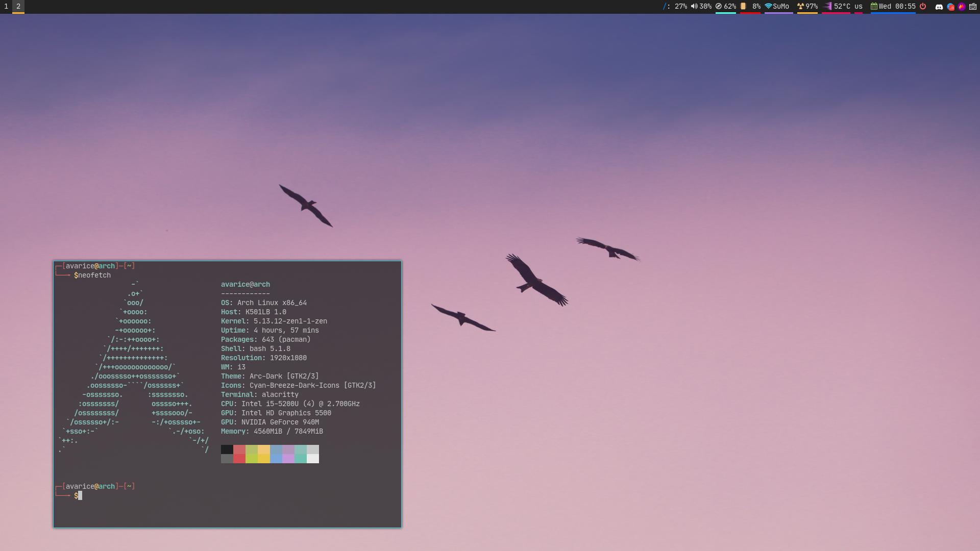The image size is (980, 551).
Task: Click the blue tray icon with red badge
Action: [950, 7]
